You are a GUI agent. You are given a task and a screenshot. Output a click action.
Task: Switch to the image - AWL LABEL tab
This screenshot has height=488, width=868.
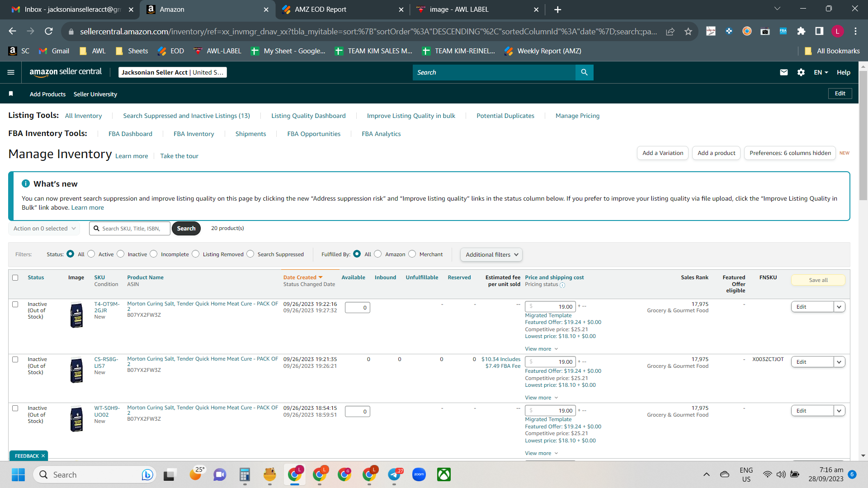click(x=477, y=9)
